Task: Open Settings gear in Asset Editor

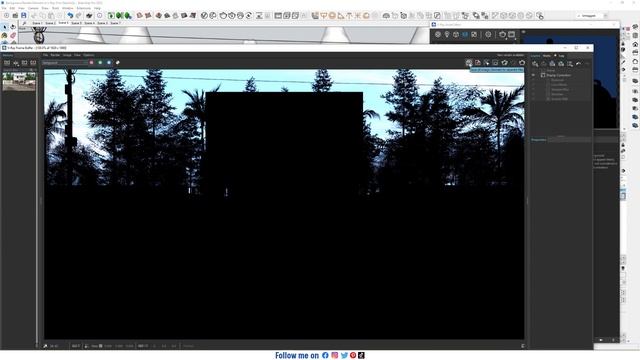Action: click(488, 35)
